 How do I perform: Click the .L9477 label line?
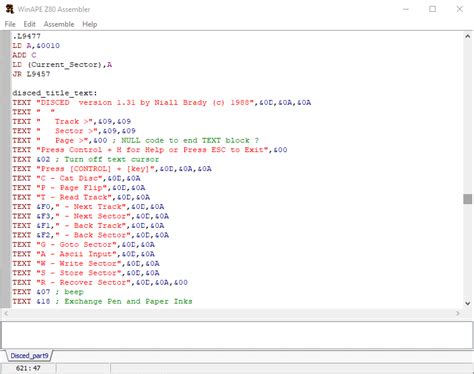pyautogui.click(x=27, y=36)
